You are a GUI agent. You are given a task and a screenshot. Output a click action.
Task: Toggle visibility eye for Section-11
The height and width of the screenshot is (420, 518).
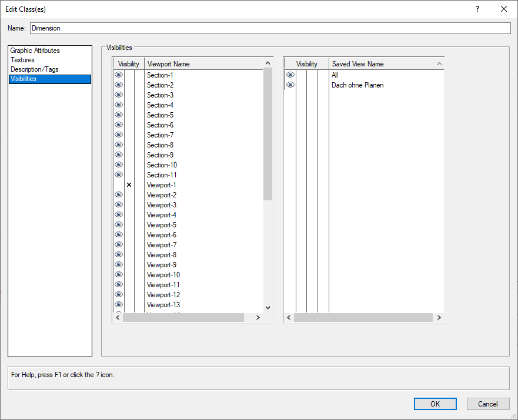[118, 174]
